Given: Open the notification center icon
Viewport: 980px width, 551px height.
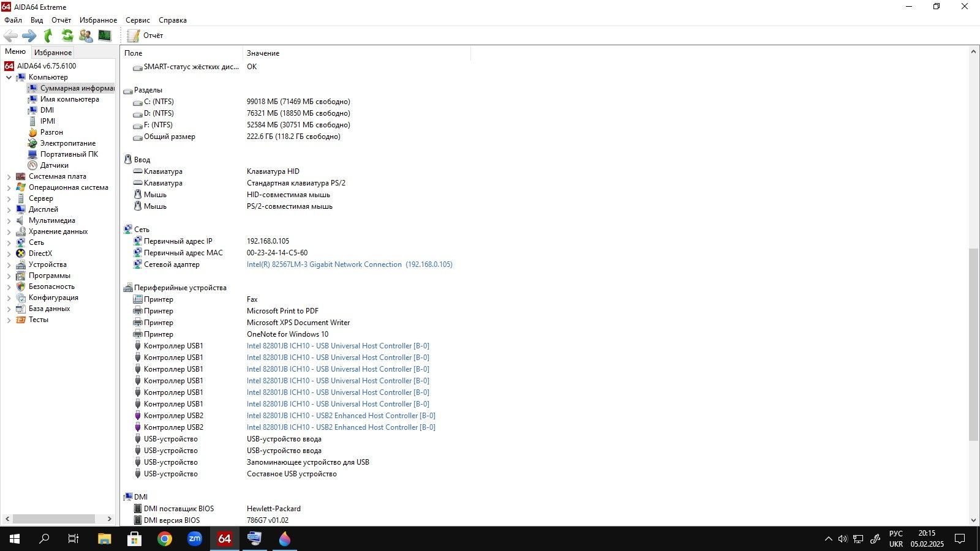Looking at the screenshot, I should point(960,539).
